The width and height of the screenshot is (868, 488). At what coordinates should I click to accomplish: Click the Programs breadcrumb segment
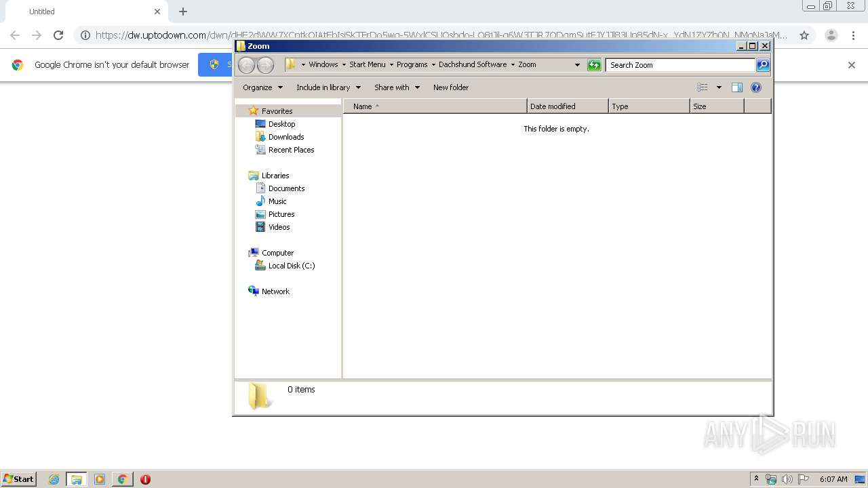pyautogui.click(x=412, y=64)
